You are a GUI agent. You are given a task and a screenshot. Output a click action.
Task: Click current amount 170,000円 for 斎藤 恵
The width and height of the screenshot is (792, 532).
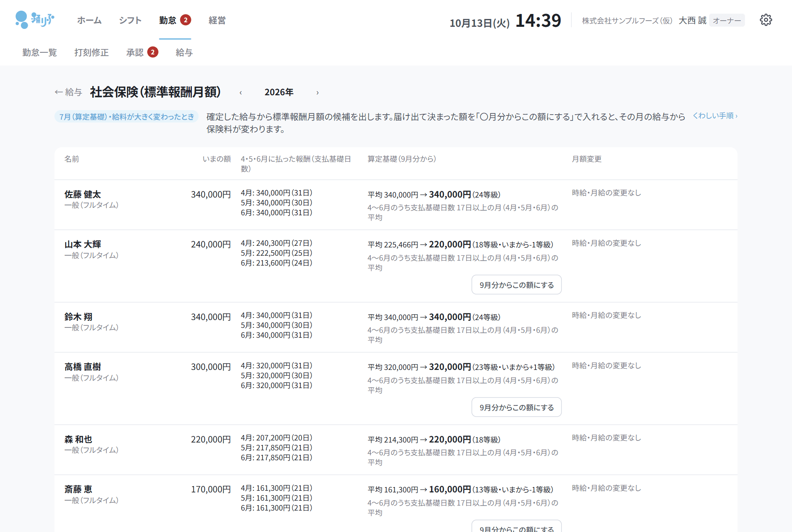pyautogui.click(x=211, y=489)
